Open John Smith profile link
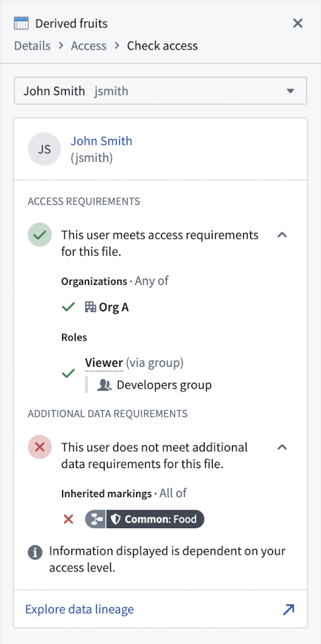 (102, 141)
